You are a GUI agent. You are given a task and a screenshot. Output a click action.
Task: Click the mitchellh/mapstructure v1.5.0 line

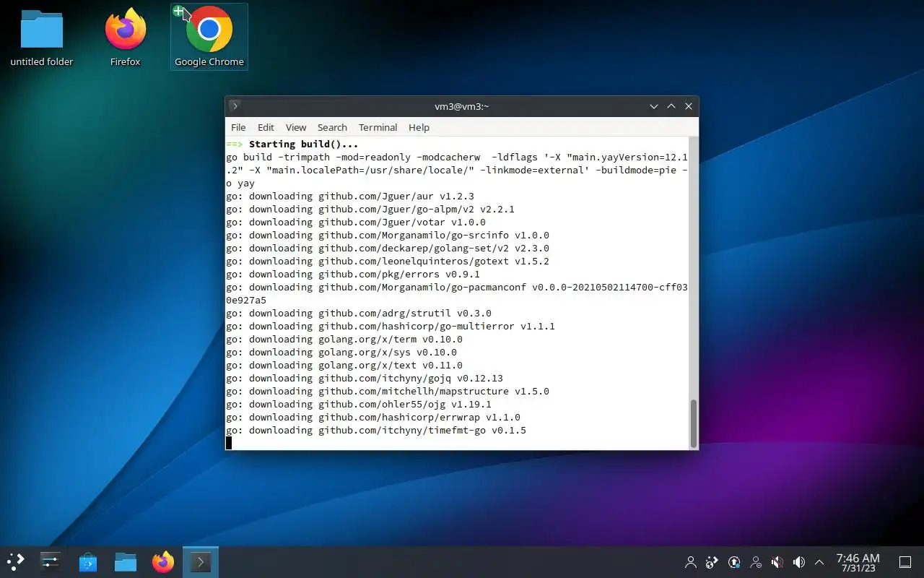tap(388, 391)
